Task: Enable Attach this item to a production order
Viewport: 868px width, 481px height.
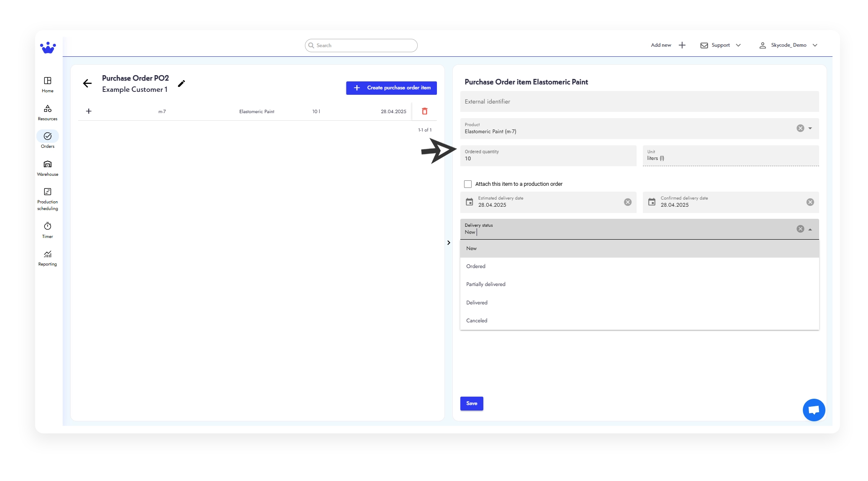Action: (x=467, y=184)
